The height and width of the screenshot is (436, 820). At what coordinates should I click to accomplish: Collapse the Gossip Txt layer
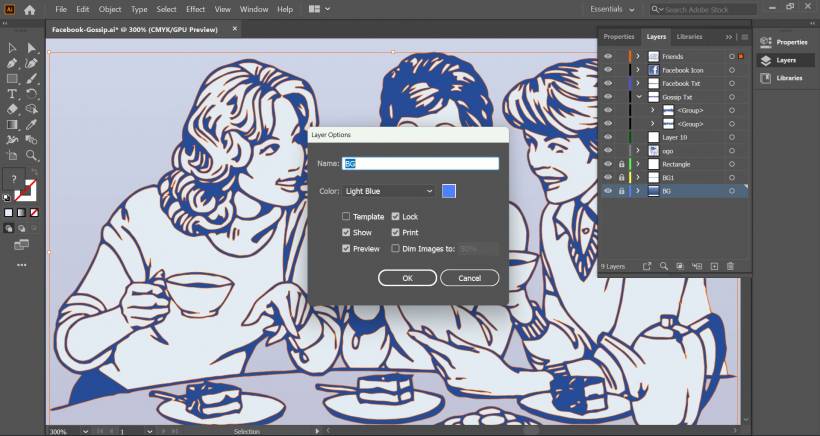(x=638, y=97)
